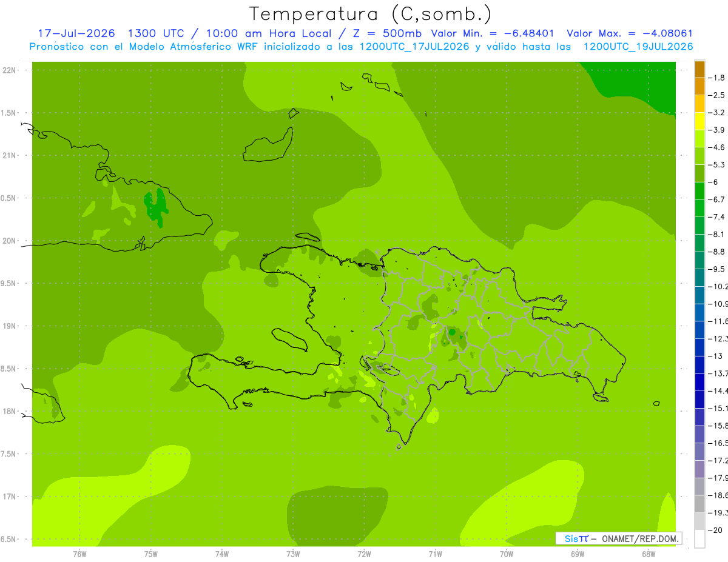Click the 71W longitude axis label

click(435, 554)
